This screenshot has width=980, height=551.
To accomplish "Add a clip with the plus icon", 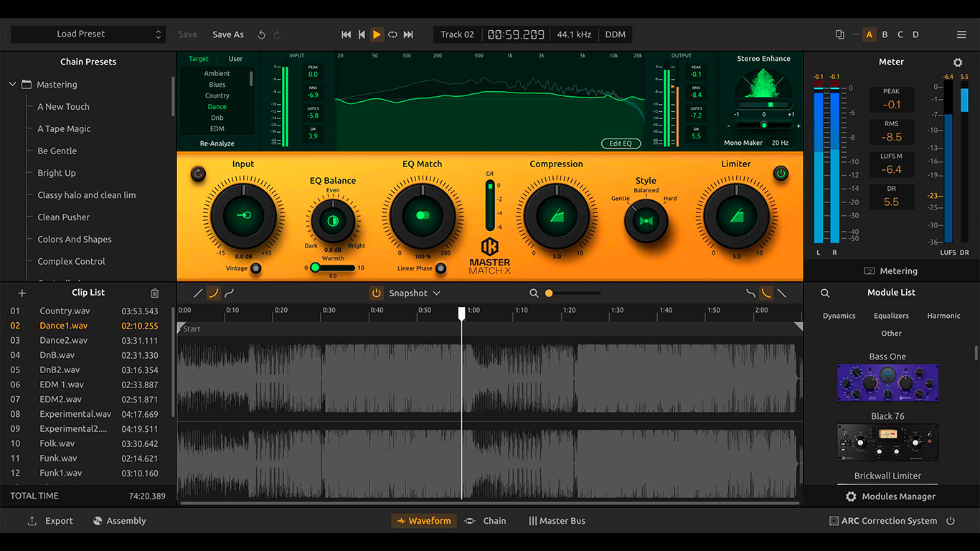I will pos(22,293).
